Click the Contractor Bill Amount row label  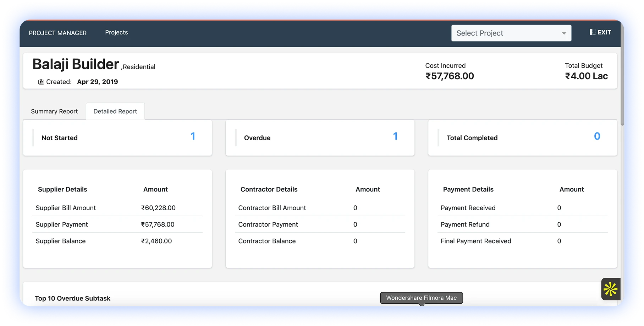pyautogui.click(x=272, y=208)
